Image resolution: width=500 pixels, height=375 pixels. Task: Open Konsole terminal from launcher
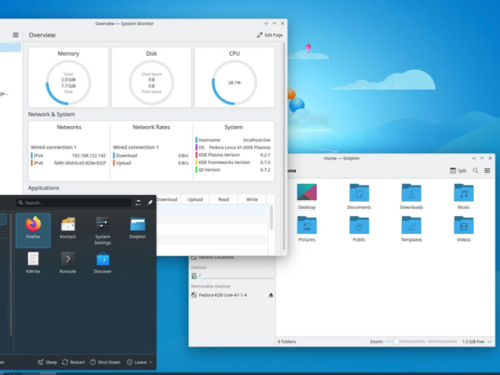[x=68, y=263]
